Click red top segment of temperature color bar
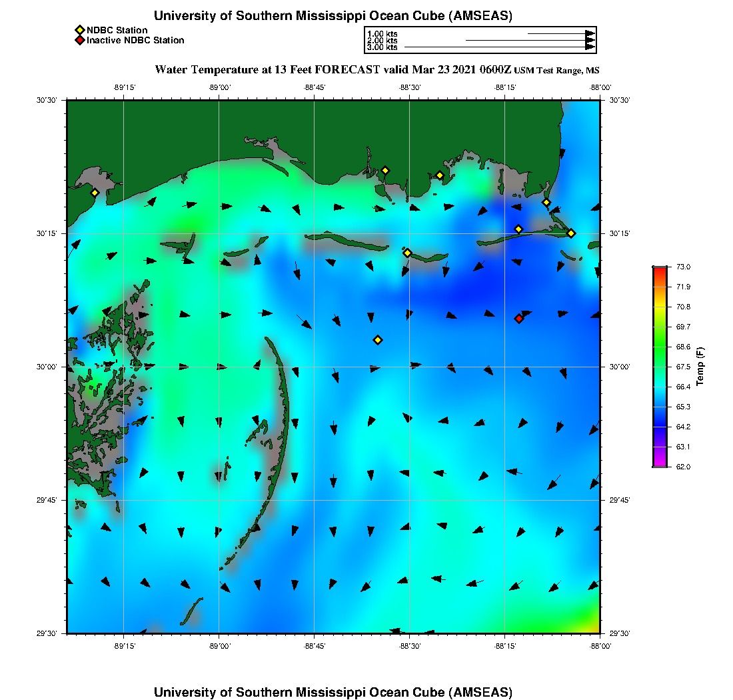 (x=659, y=271)
